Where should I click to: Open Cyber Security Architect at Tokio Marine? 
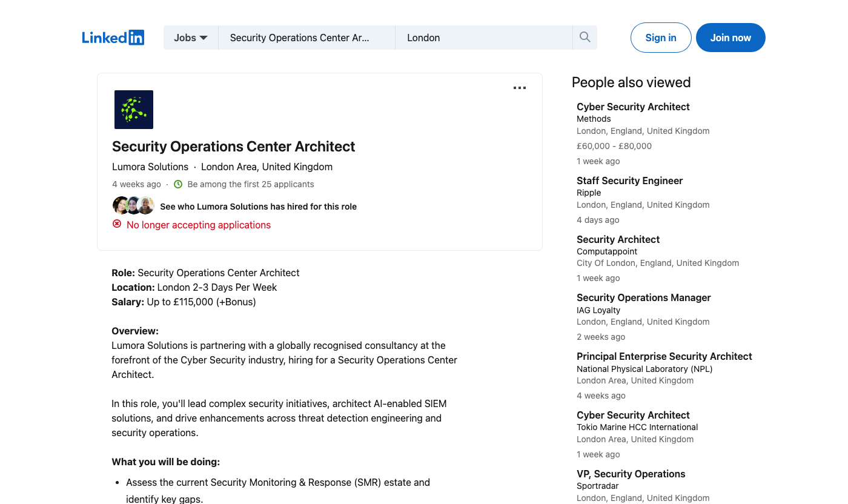633,415
